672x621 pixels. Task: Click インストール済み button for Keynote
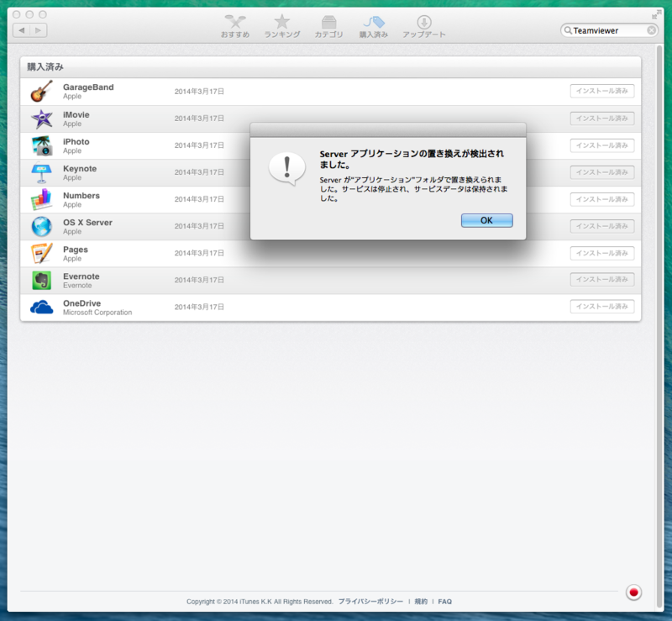click(x=602, y=172)
